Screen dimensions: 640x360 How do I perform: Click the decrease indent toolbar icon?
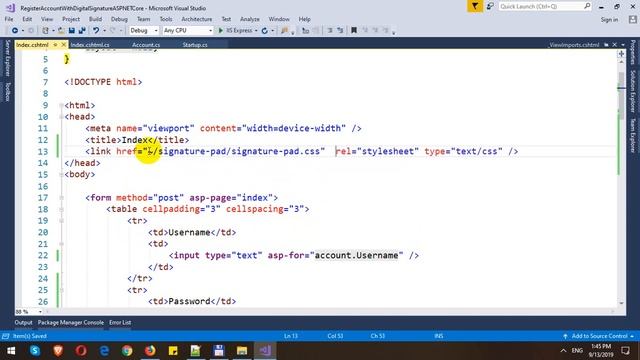[330, 31]
